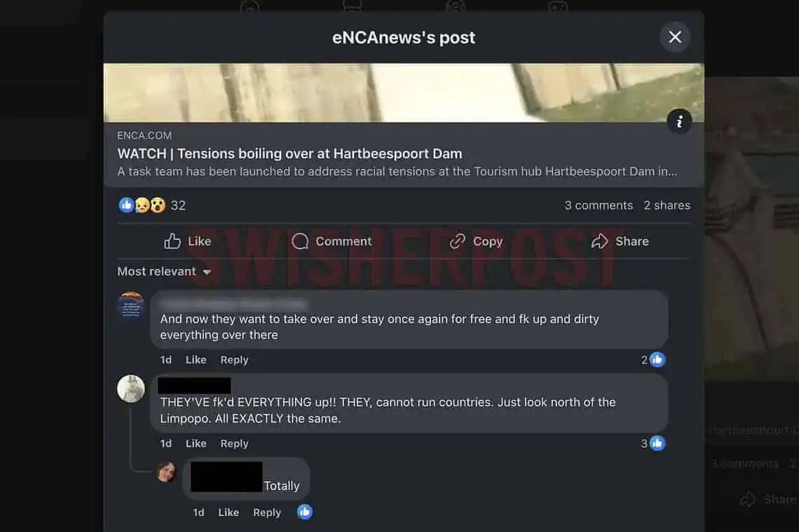View likes on the first comment with 2 reactions

pyautogui.click(x=653, y=360)
